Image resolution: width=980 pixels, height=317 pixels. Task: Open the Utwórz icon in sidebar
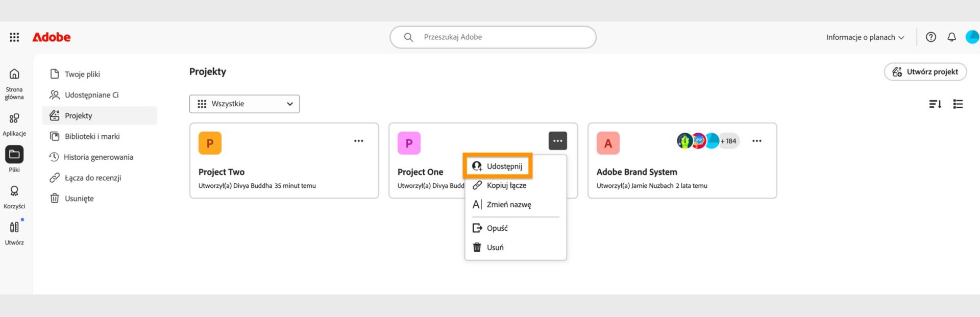[x=14, y=228]
